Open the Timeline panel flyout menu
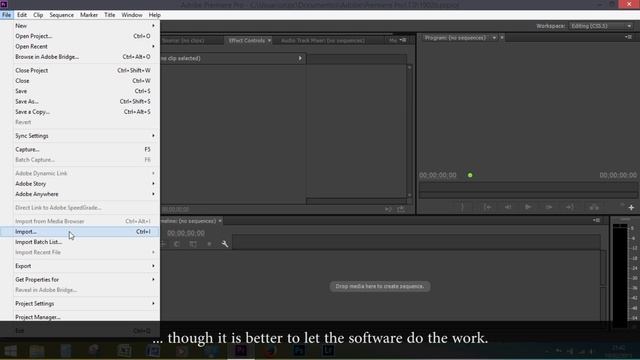The height and width of the screenshot is (360, 640). pyautogui.click(x=596, y=220)
